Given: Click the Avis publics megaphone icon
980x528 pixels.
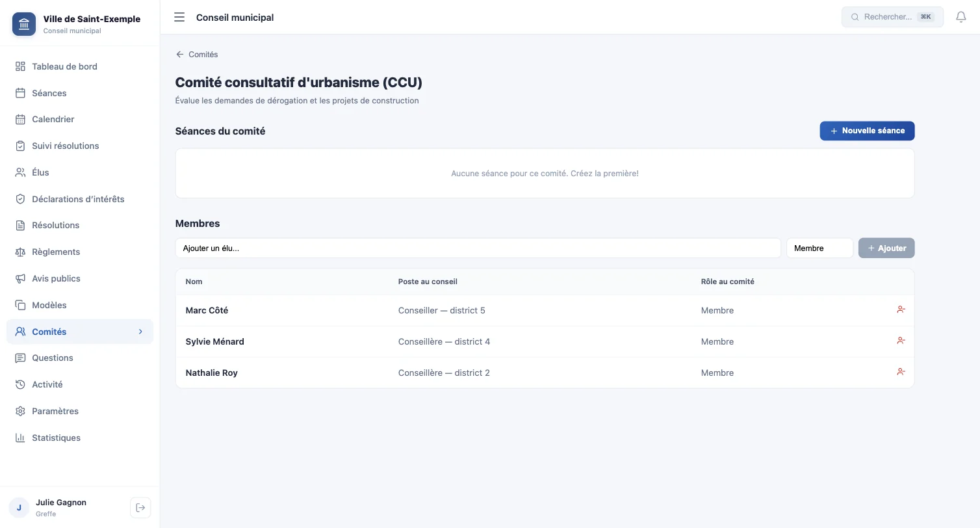Looking at the screenshot, I should pos(20,278).
